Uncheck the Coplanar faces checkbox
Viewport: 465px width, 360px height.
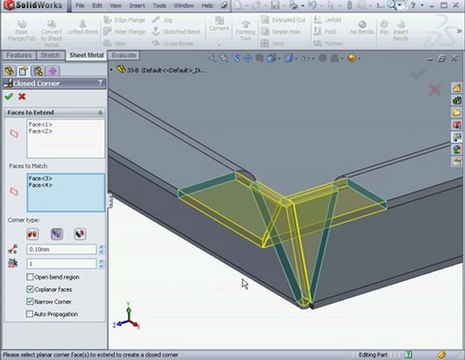coord(30,289)
